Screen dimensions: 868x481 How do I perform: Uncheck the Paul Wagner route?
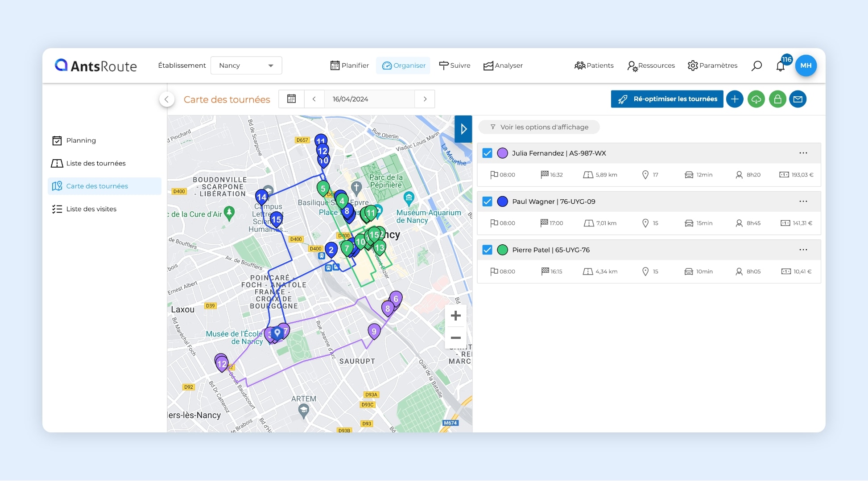pyautogui.click(x=487, y=201)
